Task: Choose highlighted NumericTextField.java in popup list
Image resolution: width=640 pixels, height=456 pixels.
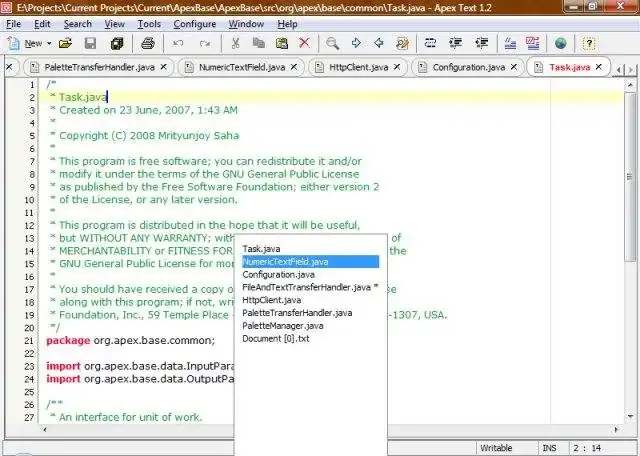Action: 311,262
